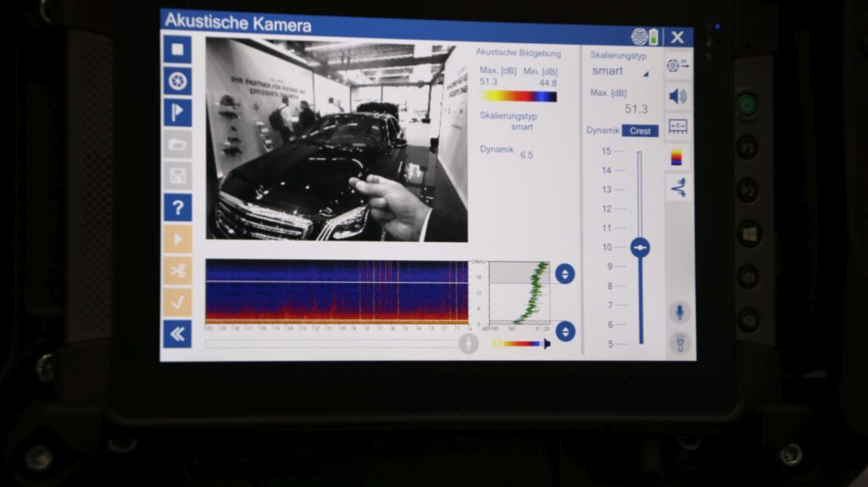
Task: Click the flag marker icon
Action: click(x=177, y=113)
